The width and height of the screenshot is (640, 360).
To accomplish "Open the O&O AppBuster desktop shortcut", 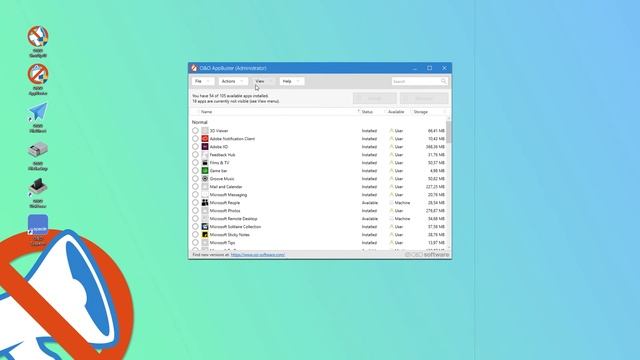I will tap(38, 79).
